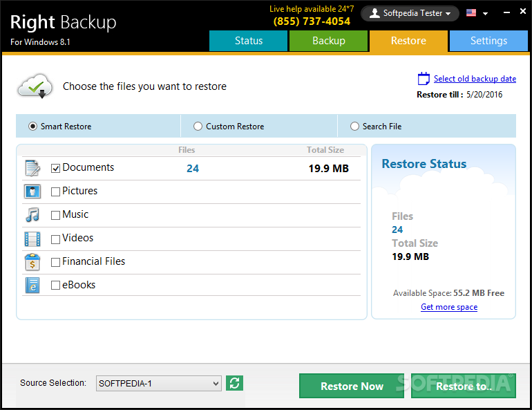Click the Live help available 24*7 text
The image size is (532, 410).
[312, 9]
